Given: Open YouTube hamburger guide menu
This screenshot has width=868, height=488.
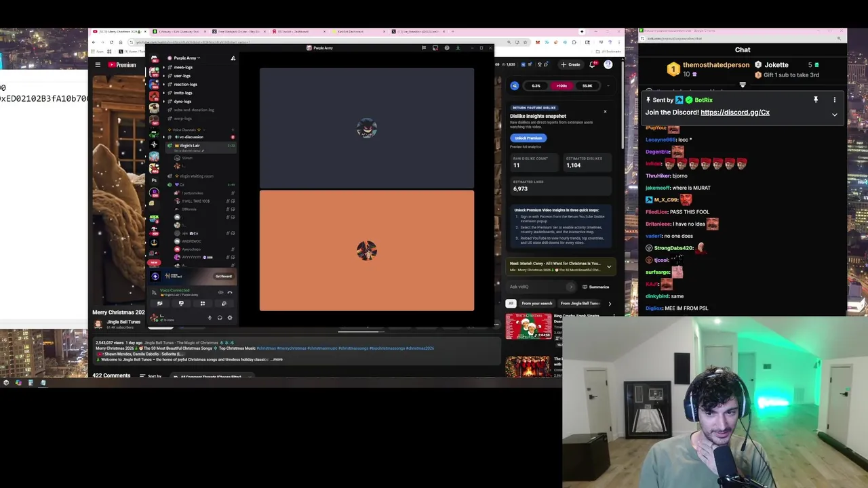Looking at the screenshot, I should [x=98, y=65].
